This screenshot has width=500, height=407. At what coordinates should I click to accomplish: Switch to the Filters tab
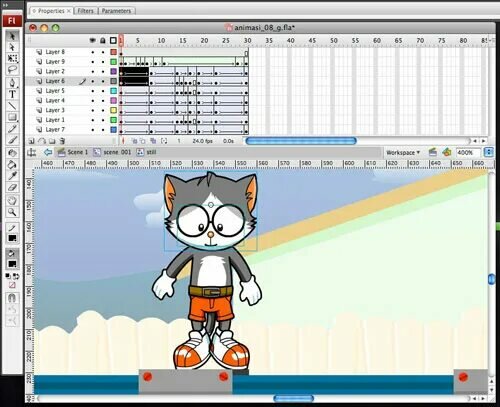[x=85, y=11]
